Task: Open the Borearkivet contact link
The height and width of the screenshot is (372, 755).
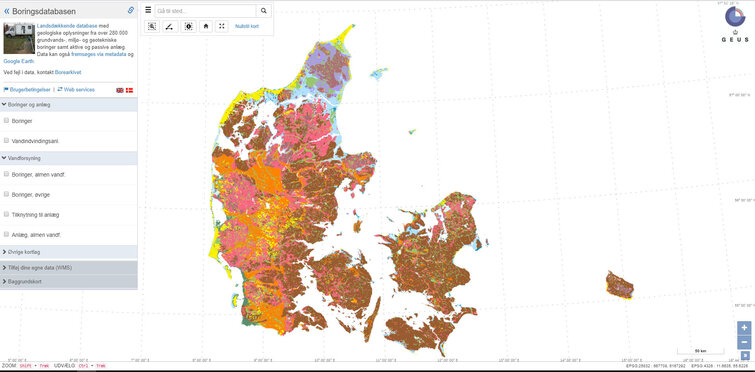Action: [x=68, y=72]
